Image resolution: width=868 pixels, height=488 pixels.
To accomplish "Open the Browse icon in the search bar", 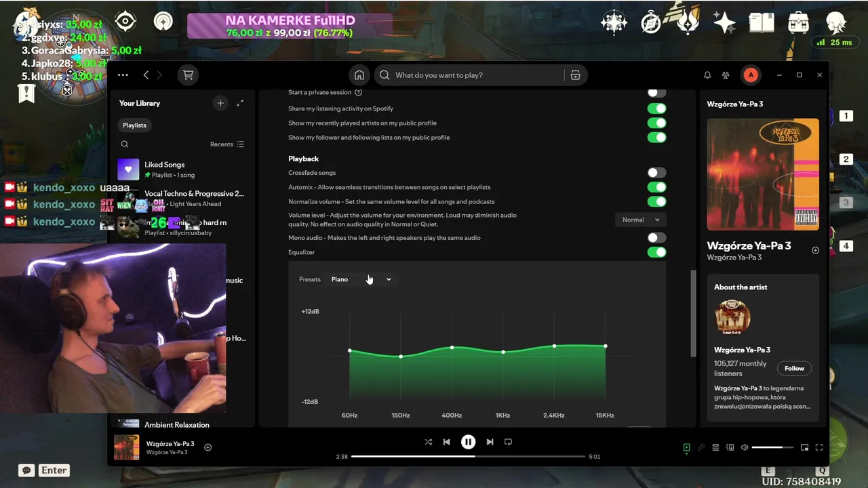I will click(x=575, y=75).
